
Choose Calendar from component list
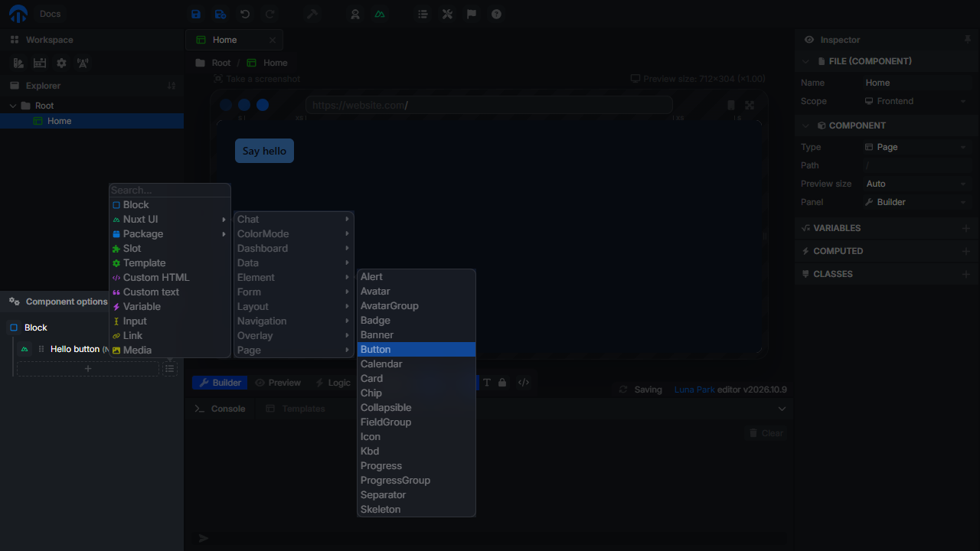coord(416,364)
